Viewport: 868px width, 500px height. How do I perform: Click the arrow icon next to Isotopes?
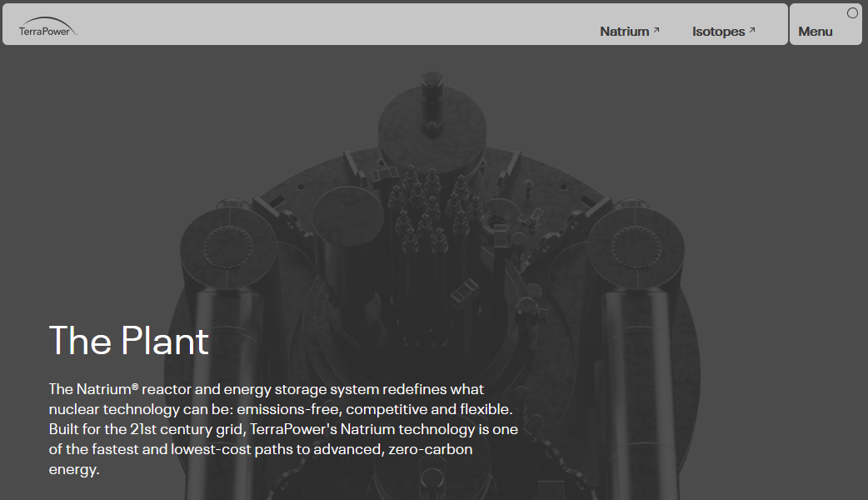pyautogui.click(x=751, y=31)
